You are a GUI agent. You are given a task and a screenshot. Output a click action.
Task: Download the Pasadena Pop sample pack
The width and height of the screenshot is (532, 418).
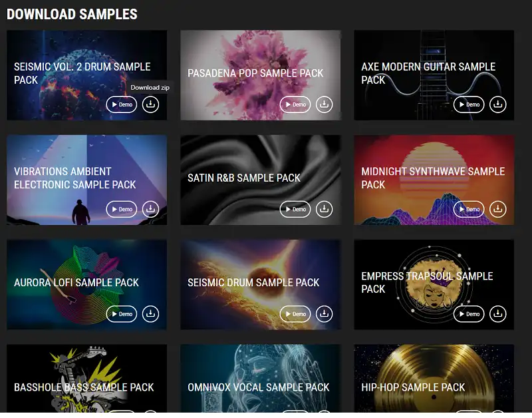click(324, 104)
